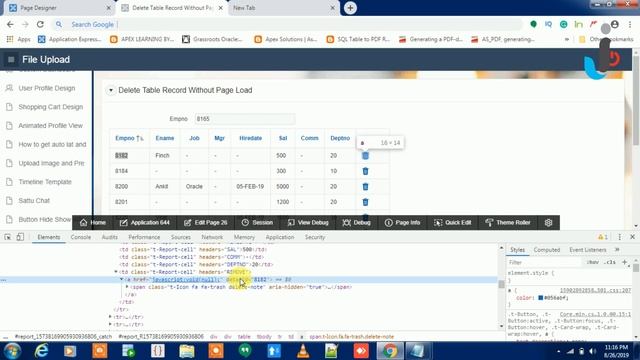
Task: Open View Debug in developer toolbar
Action: point(308,222)
